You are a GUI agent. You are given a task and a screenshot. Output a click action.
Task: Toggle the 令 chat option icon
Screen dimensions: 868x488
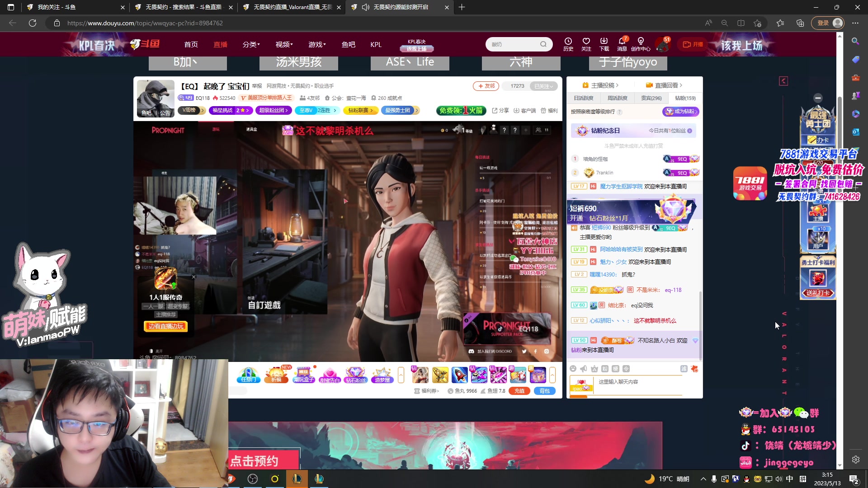626,369
